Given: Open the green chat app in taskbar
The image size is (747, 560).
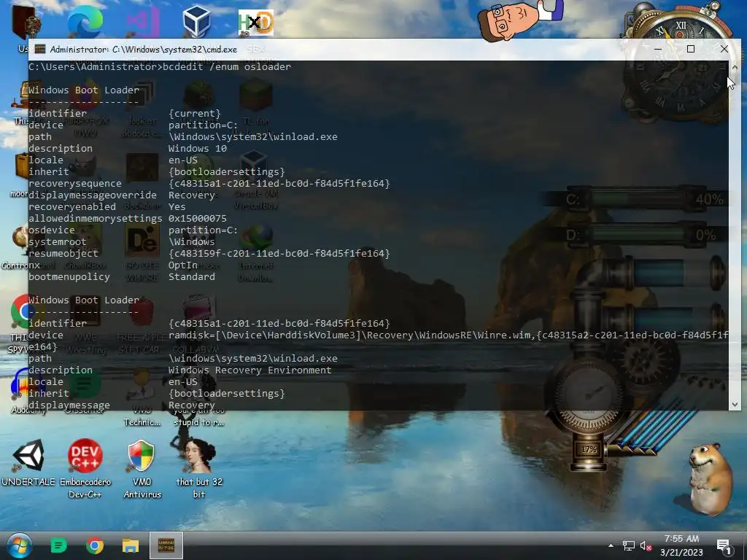Looking at the screenshot, I should coord(58,545).
